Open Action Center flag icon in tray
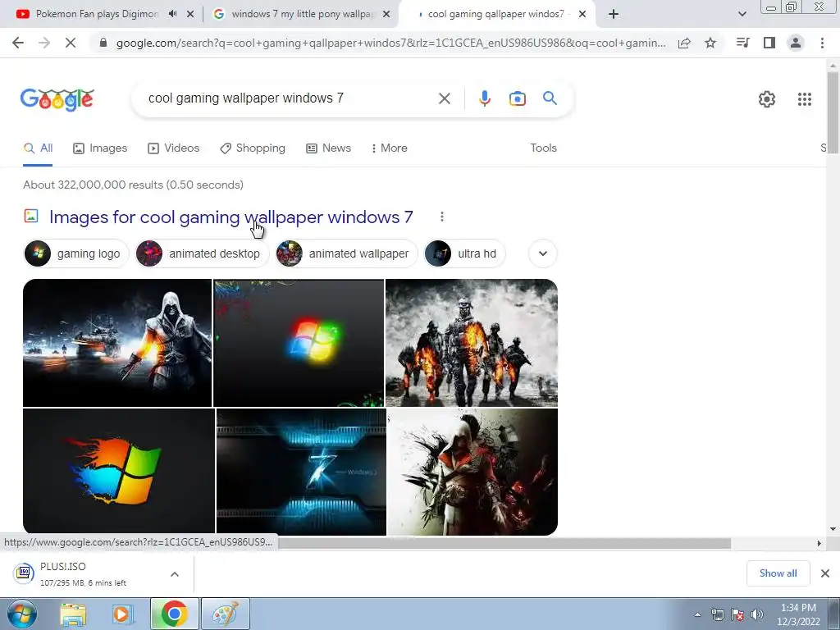 [737, 614]
